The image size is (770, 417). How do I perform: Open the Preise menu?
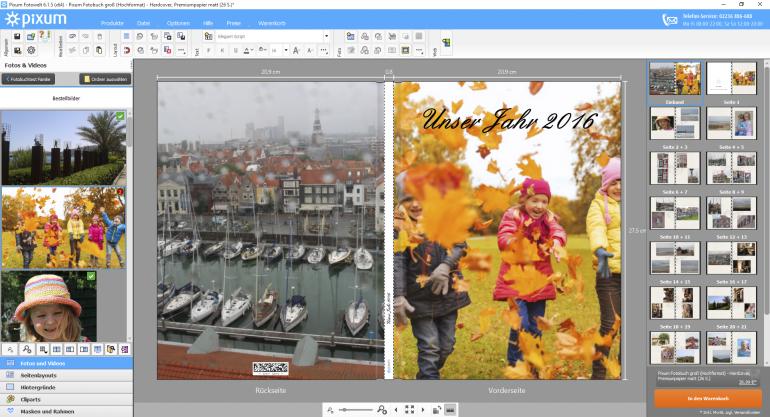[x=234, y=23]
